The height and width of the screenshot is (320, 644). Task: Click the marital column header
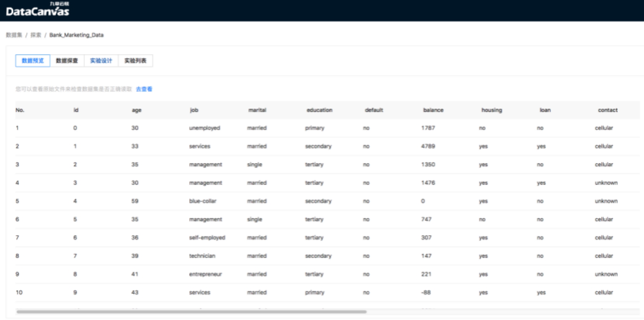[x=257, y=110]
